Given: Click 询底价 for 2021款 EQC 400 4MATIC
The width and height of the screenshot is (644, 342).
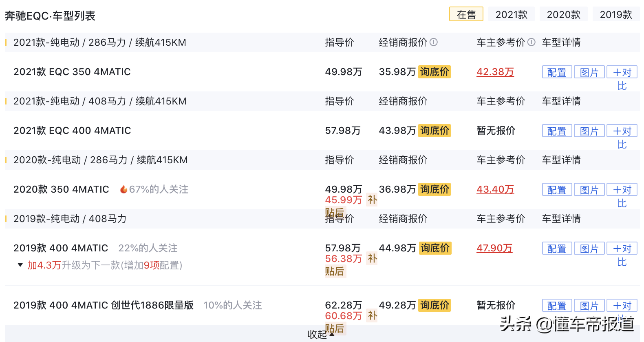Looking at the screenshot, I should coord(434,131).
